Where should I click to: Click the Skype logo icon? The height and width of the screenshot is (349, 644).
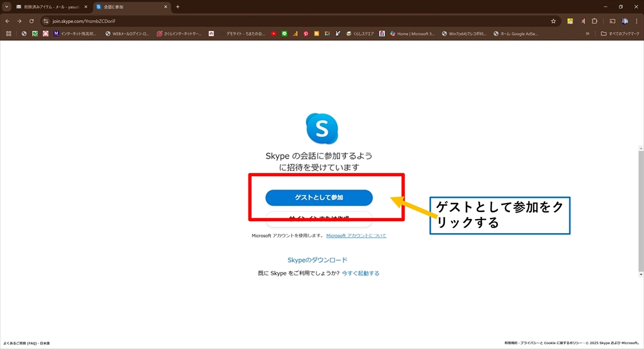click(x=321, y=128)
